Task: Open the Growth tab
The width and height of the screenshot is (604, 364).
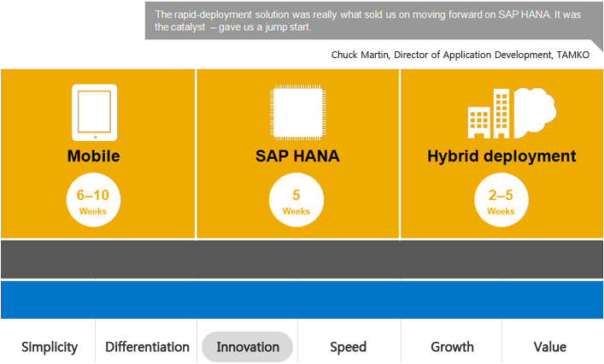Action: click(452, 347)
